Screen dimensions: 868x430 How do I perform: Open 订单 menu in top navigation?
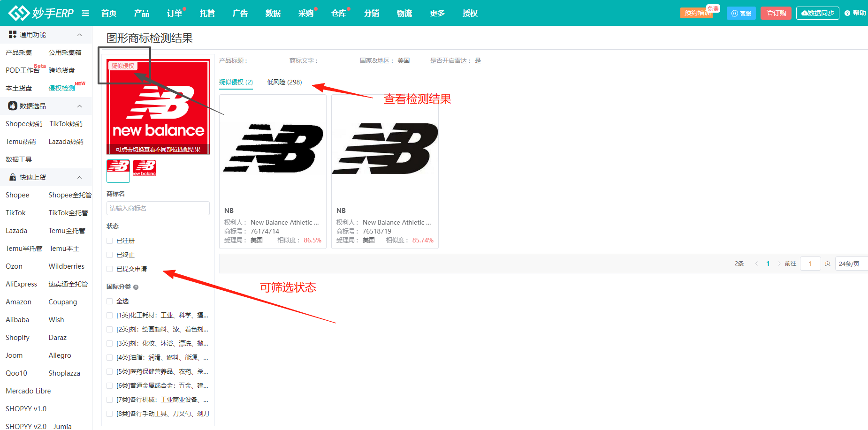click(175, 13)
